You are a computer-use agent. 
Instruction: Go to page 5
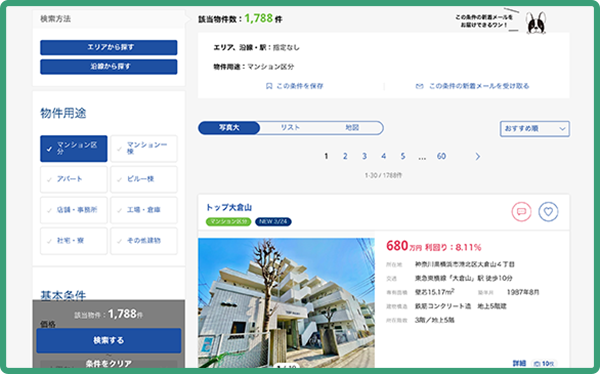coord(403,156)
